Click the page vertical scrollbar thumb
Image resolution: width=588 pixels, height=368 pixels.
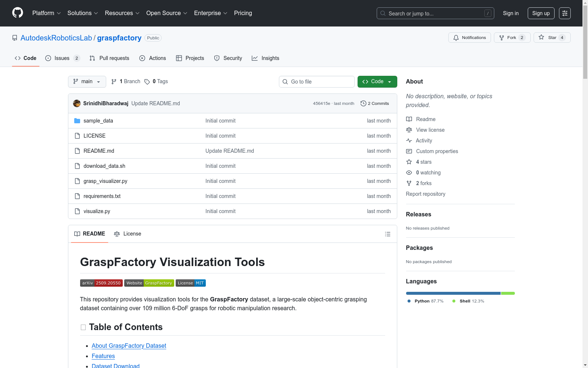[x=585, y=42]
